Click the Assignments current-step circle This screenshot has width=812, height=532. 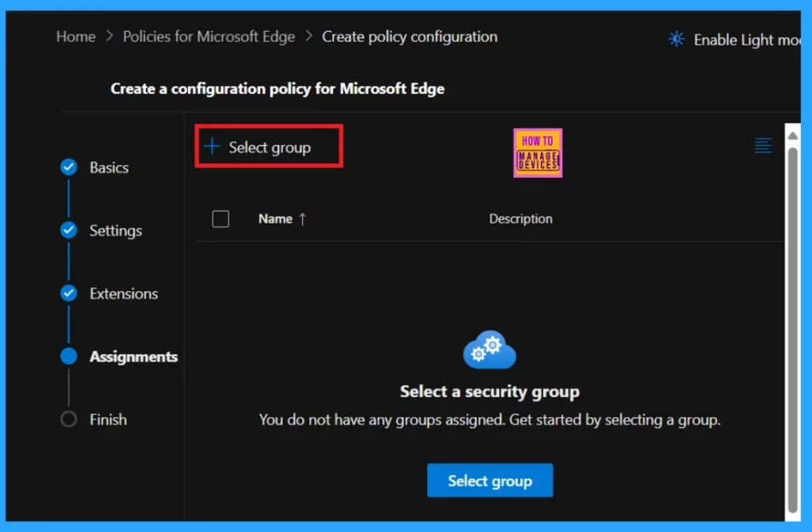(x=68, y=357)
